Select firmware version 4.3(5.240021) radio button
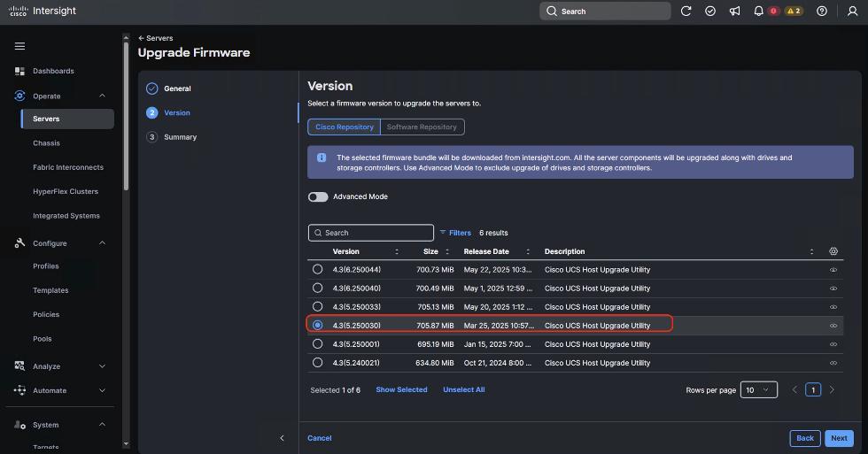Screen dimensions: 868x454 317,362
